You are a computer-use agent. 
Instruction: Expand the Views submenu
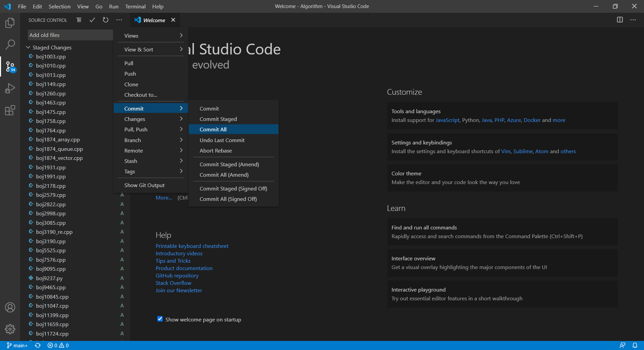151,36
